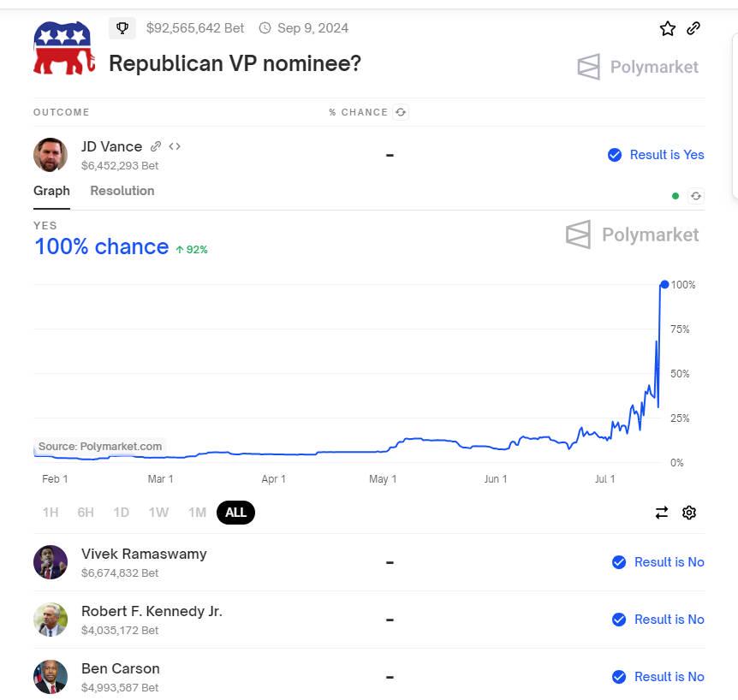Copy the market link icon at the top
738x700 pixels.
(x=693, y=28)
